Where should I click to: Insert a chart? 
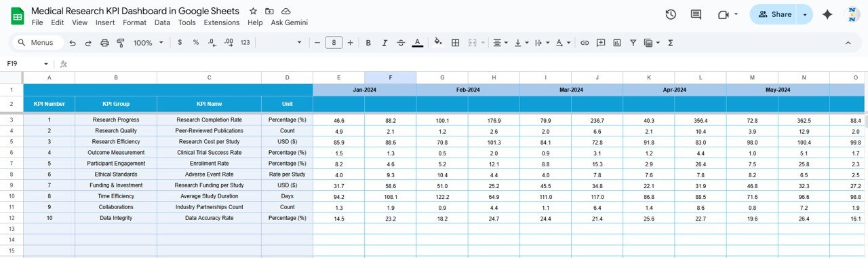pyautogui.click(x=617, y=43)
